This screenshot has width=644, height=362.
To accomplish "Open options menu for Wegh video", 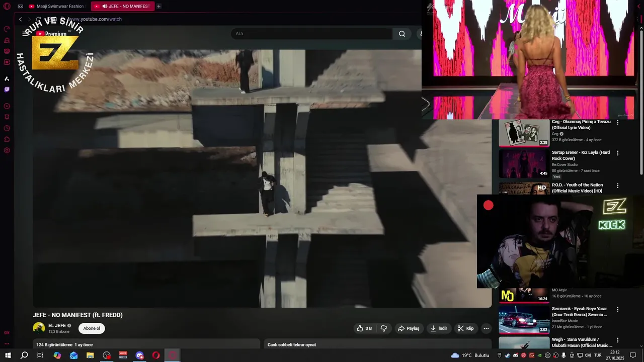I will (618, 340).
